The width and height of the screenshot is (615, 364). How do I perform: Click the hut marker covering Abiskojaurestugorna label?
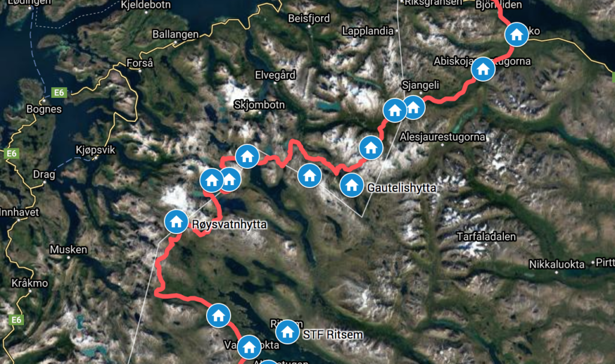[483, 69]
